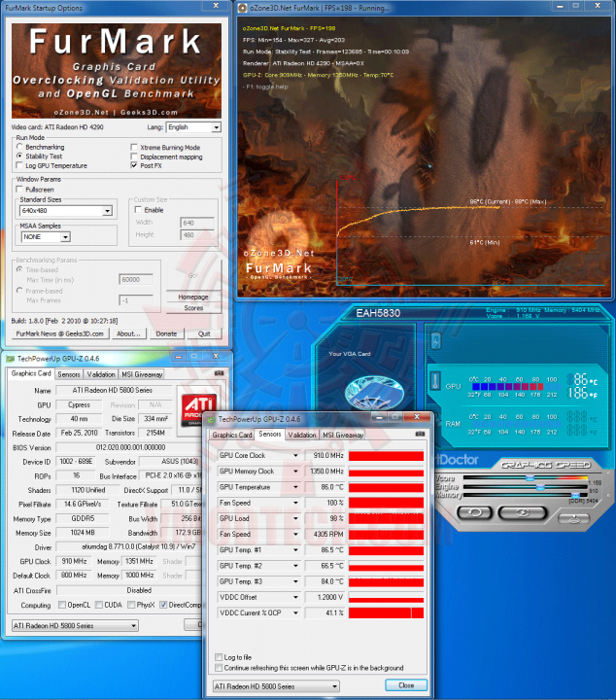Viewport: 616px width, 700px height.
Task: Click the Scores button in FurMark
Action: [193, 308]
